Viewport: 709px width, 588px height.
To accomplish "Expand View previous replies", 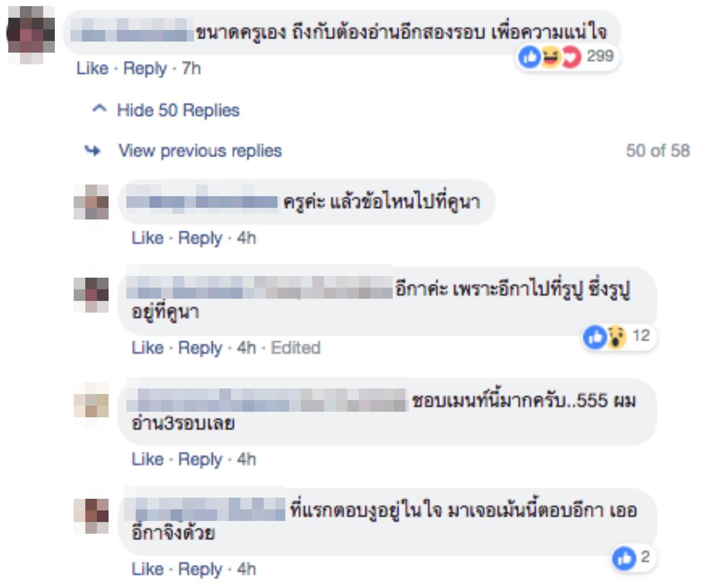I will [200, 151].
